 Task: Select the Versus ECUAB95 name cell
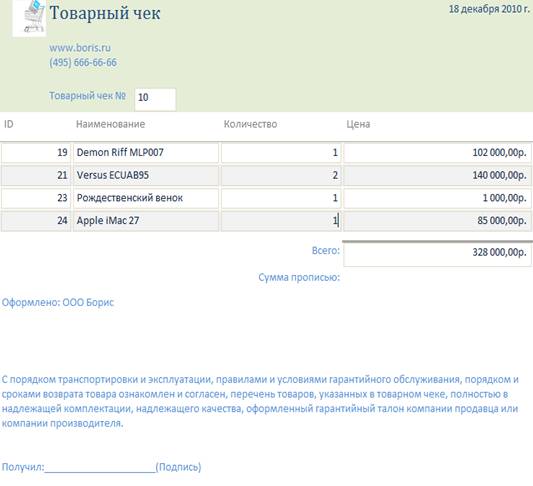point(146,175)
